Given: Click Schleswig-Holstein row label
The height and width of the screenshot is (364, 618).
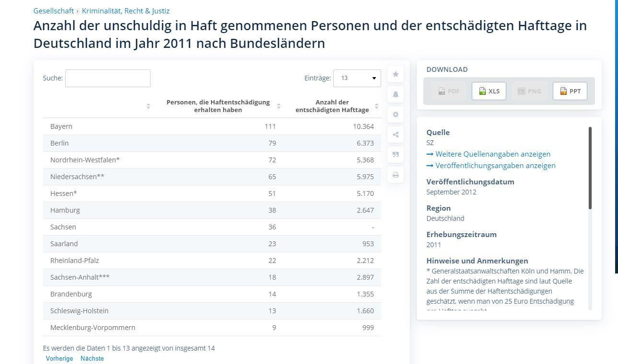Looking at the screenshot, I should click(80, 311).
